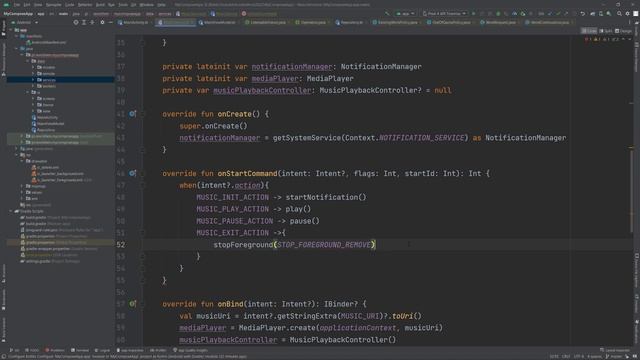Open IDE settings gear in top toolbar
The image size is (640, 360).
click(627, 13)
